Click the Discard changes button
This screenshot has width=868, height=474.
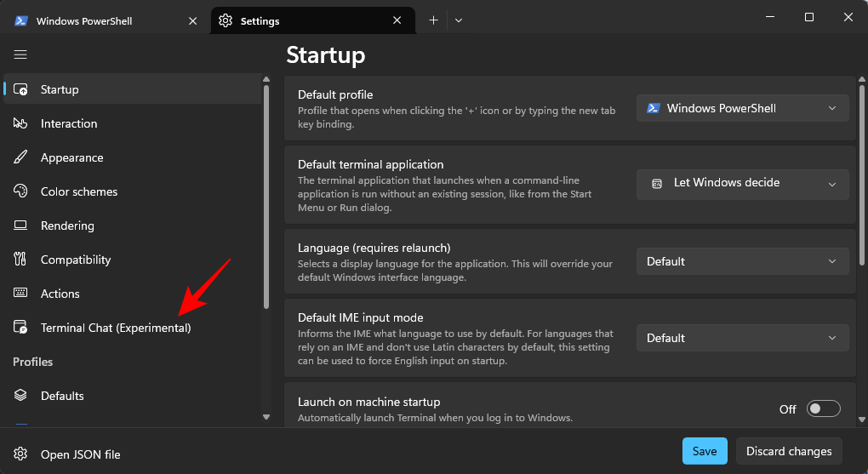[x=789, y=451]
